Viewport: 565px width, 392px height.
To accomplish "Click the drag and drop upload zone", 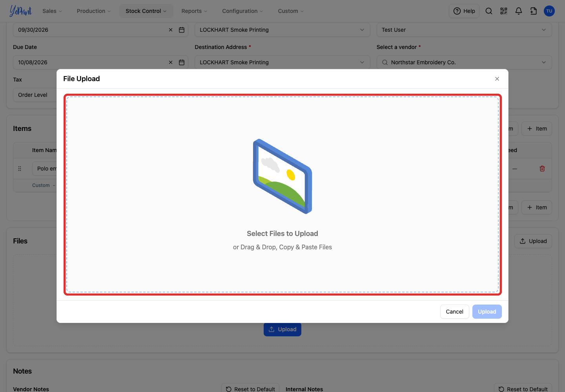I will pyautogui.click(x=282, y=194).
